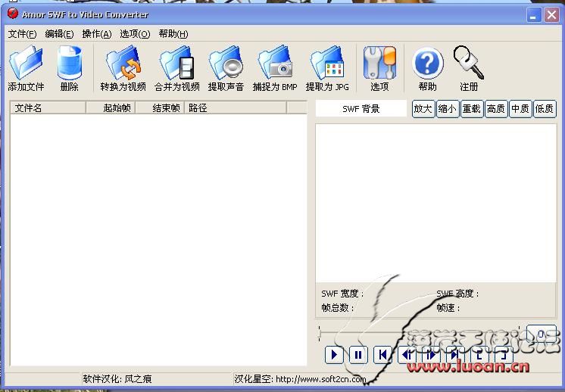565x392 pixels.
Task: Click the 提取声音 extract sound icon
Action: tap(226, 63)
